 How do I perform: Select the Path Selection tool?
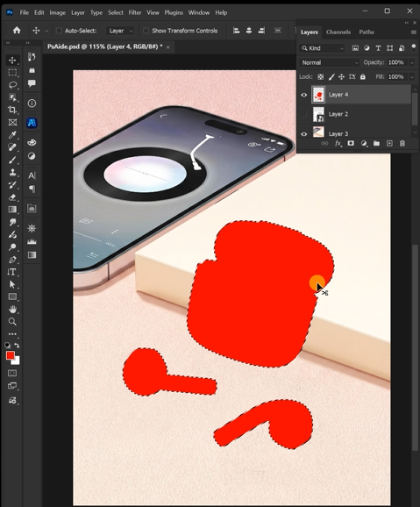pos(12,284)
